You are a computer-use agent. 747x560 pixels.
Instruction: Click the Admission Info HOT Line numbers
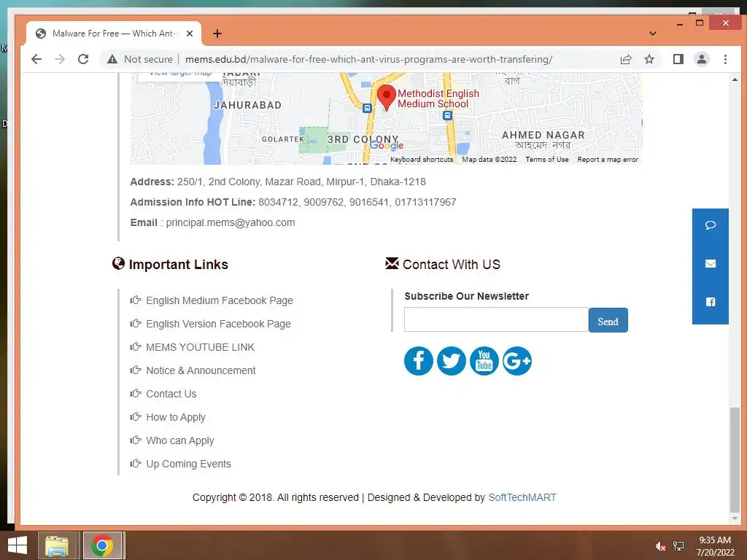357,202
